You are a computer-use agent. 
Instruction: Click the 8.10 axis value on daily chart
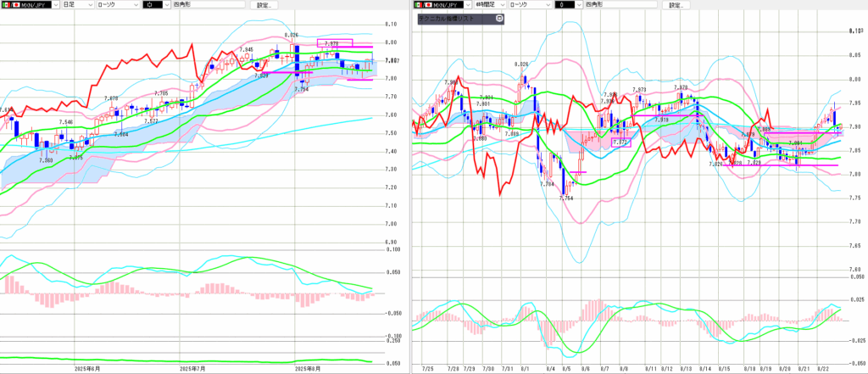[x=390, y=25]
